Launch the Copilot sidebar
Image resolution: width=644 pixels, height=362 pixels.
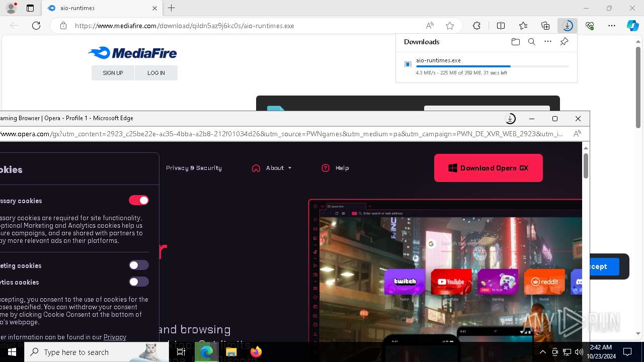(632, 26)
